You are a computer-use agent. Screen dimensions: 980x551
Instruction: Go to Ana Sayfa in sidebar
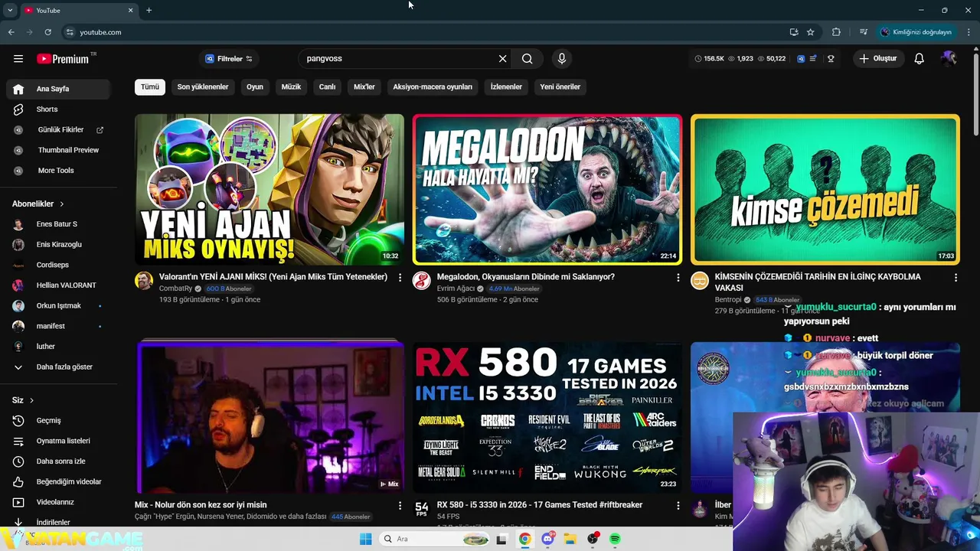(x=60, y=89)
